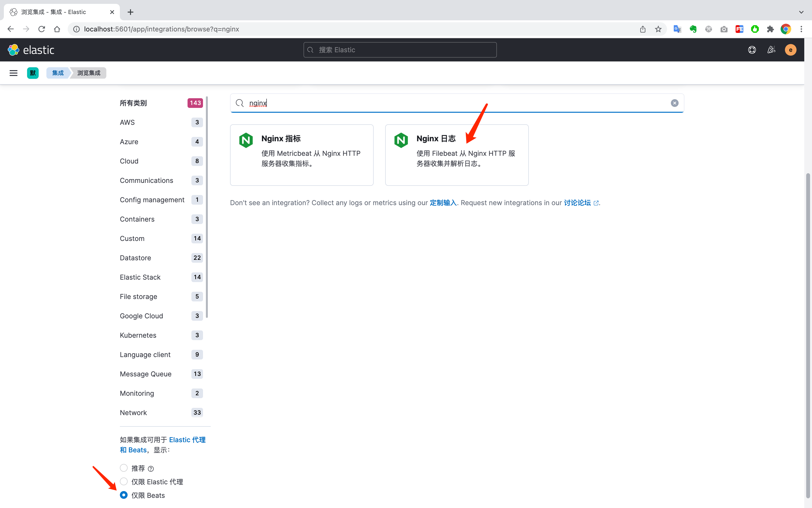The image size is (812, 508).
Task: Open the 定制输入 link
Action: [443, 203]
